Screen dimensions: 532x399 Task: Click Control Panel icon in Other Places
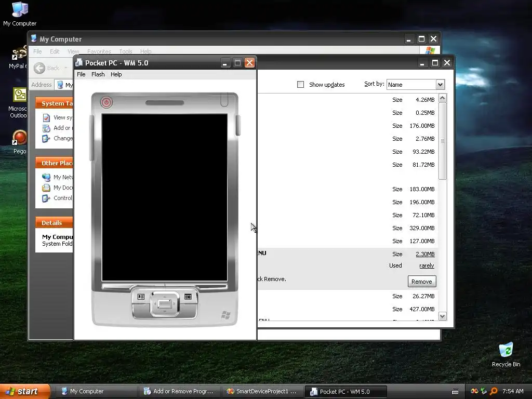point(46,198)
